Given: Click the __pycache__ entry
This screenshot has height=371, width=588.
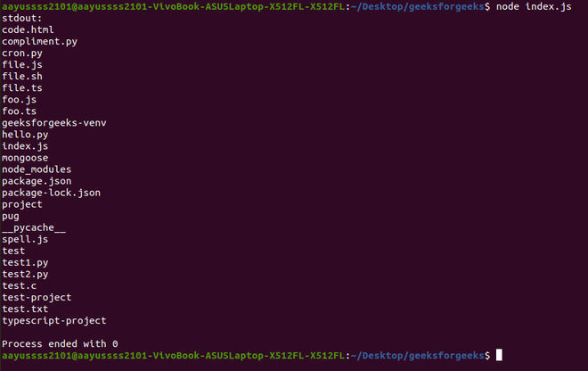Looking at the screenshot, I should [34, 228].
